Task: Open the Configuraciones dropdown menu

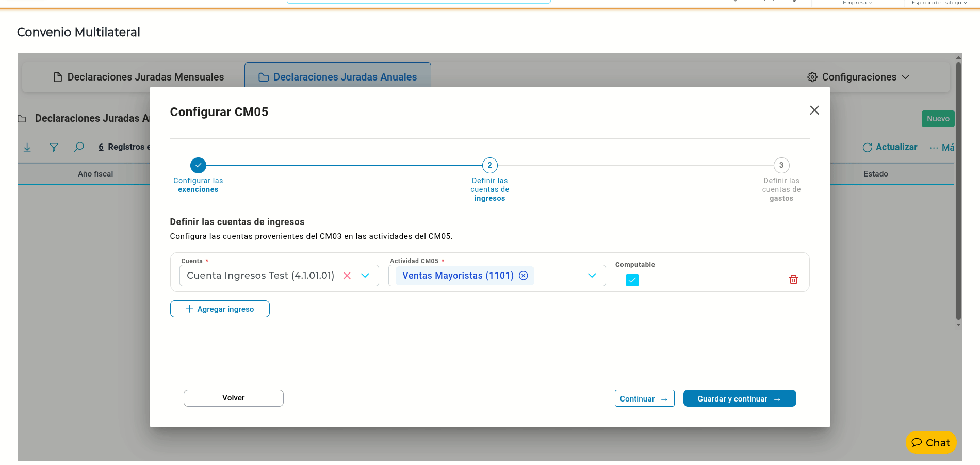Action: (858, 77)
